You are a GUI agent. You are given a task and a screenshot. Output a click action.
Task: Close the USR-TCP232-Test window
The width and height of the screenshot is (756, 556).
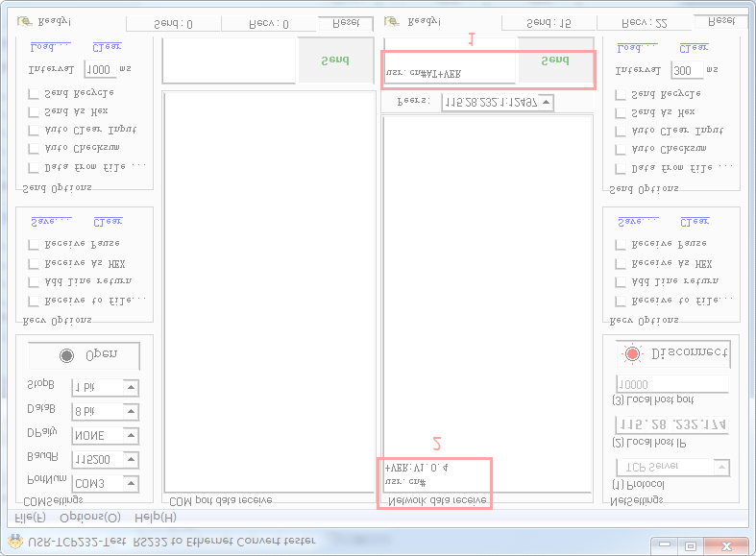(x=726, y=544)
